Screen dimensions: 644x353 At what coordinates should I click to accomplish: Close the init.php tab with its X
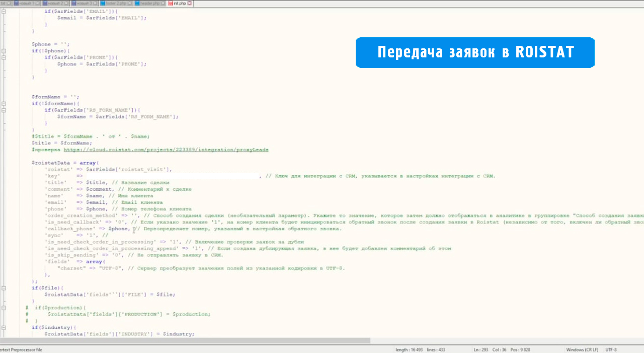(x=189, y=3)
